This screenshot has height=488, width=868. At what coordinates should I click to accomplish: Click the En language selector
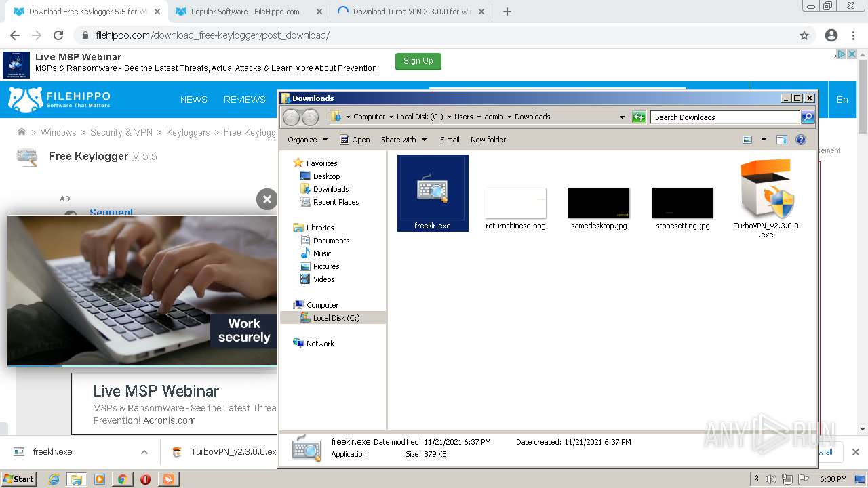[x=842, y=100]
